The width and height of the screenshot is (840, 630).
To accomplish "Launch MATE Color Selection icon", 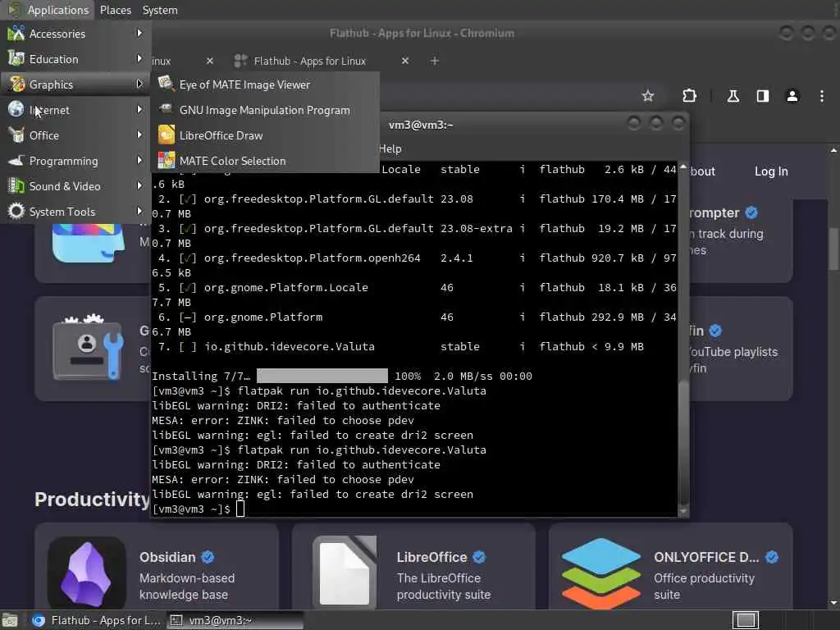I will [166, 160].
